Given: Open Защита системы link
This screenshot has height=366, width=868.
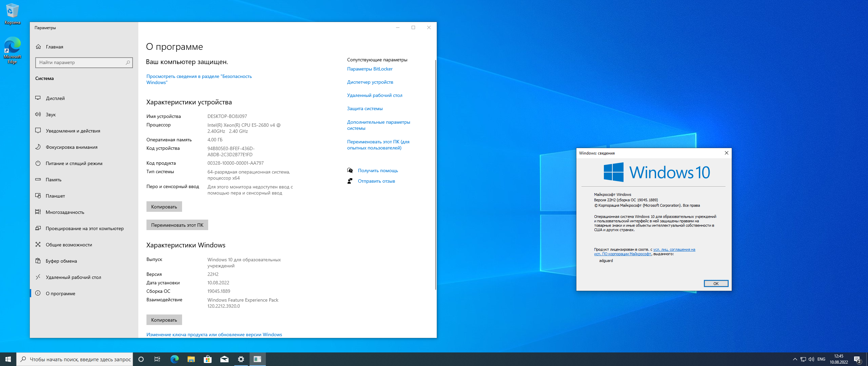Looking at the screenshot, I should point(365,108).
